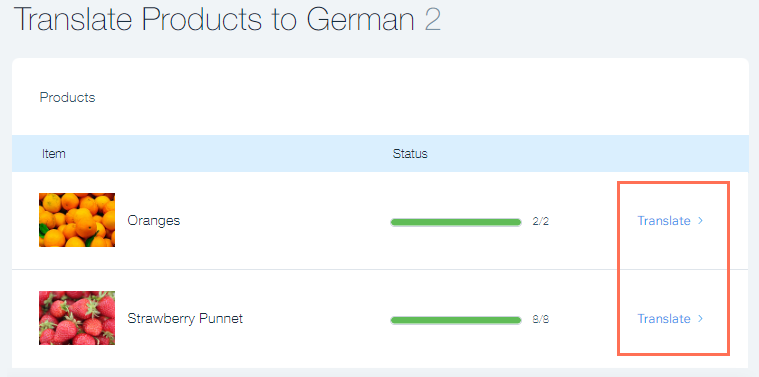Click Translate link for Oranges
This screenshot has height=377, width=759.
[x=664, y=221]
